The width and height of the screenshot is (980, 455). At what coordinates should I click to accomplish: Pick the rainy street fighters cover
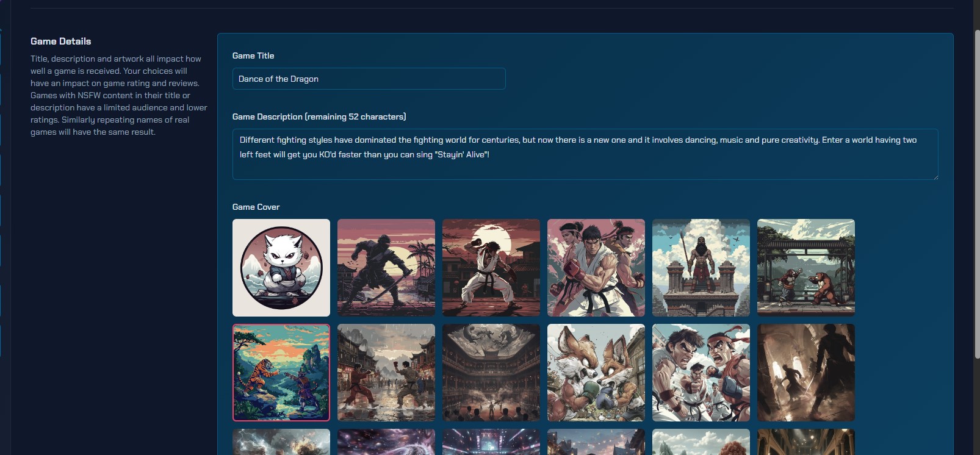coord(386,373)
